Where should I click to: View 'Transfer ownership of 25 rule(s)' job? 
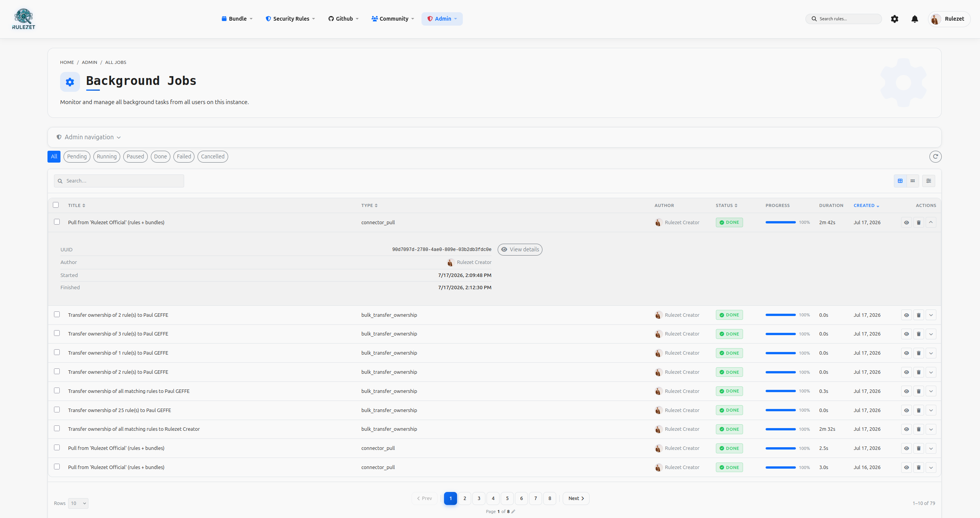[x=906, y=410]
